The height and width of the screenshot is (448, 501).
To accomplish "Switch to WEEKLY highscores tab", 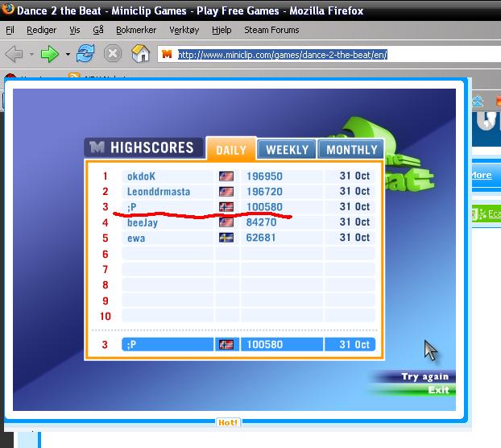I will (x=287, y=150).
